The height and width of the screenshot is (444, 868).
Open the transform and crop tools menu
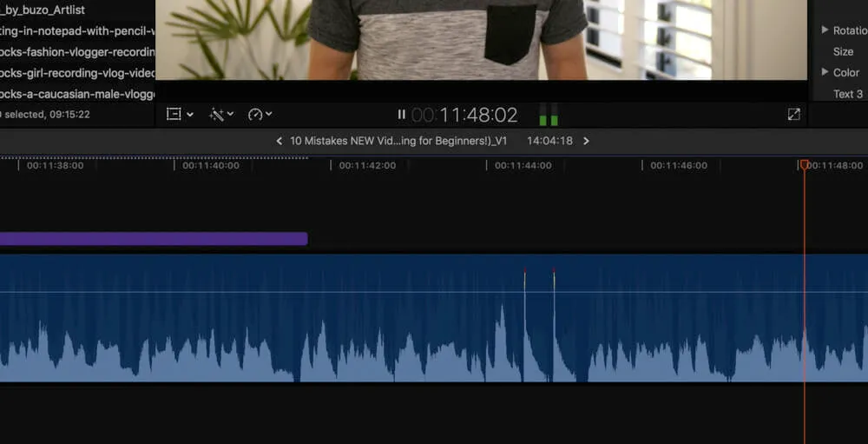(180, 115)
